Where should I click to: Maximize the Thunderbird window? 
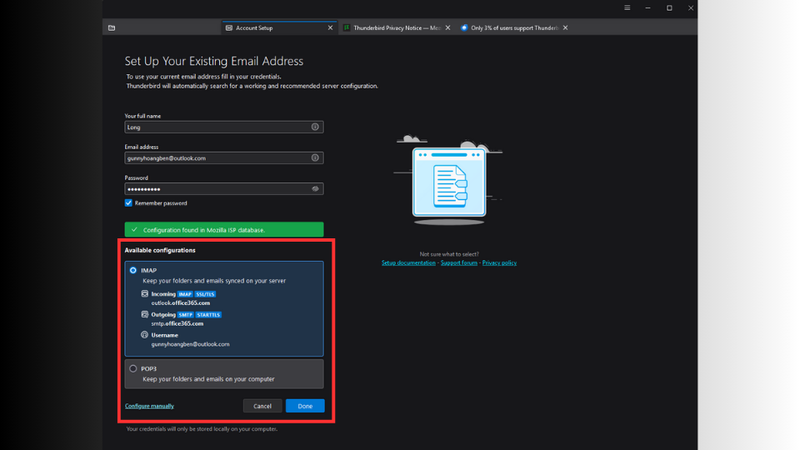pos(669,8)
